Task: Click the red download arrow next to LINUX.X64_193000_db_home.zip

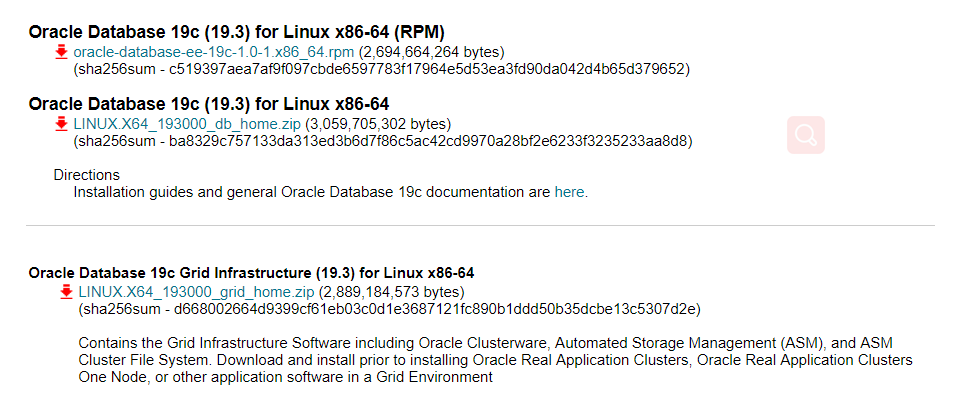Action: coord(60,125)
